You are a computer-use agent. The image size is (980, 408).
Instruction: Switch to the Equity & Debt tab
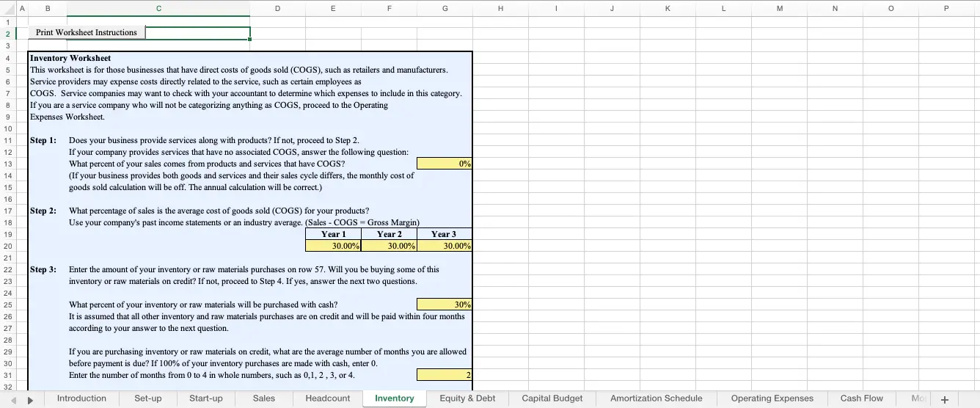[x=467, y=398]
